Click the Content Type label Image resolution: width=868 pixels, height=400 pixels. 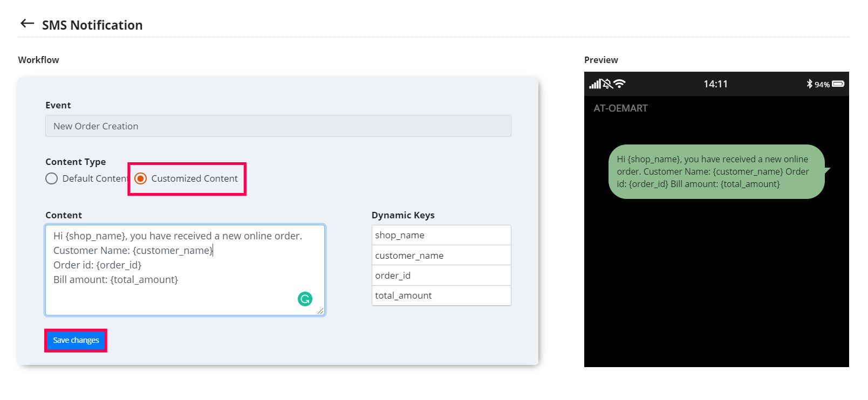click(76, 162)
